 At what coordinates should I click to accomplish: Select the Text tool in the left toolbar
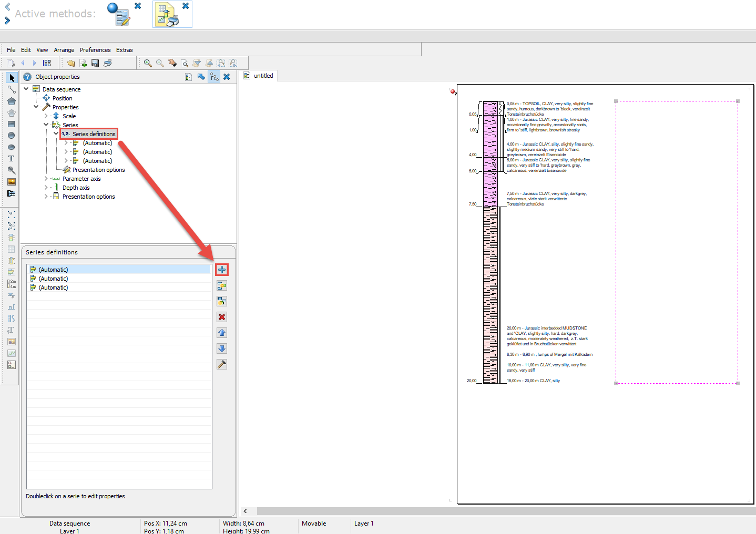click(x=11, y=159)
